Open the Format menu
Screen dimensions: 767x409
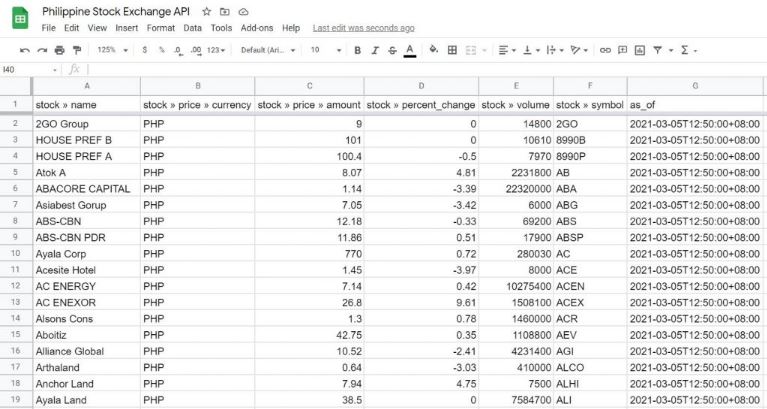point(161,28)
